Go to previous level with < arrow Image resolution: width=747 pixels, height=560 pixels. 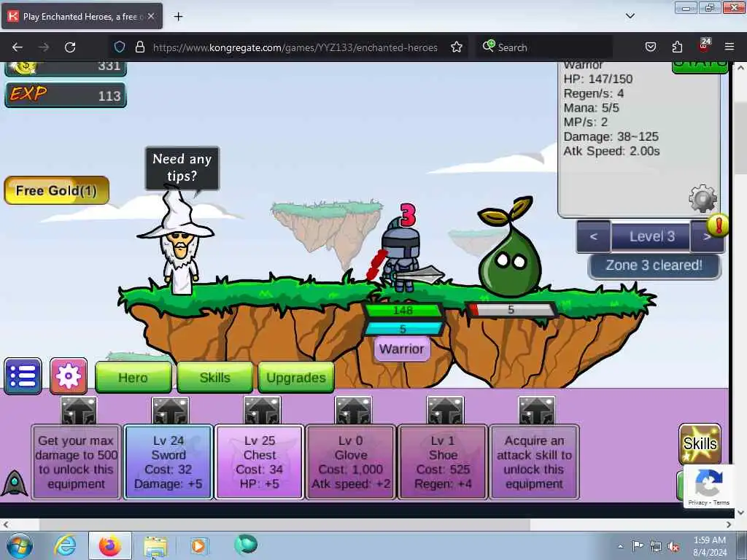[x=594, y=236]
